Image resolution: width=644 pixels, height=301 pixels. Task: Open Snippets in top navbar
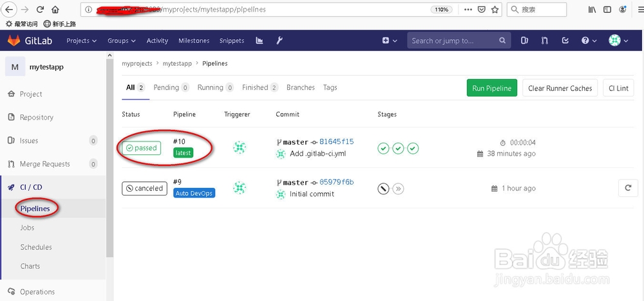pos(232,41)
